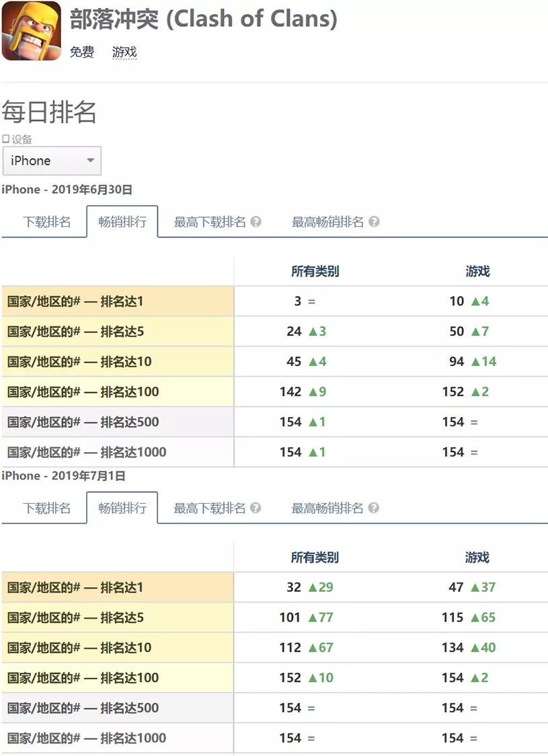Open the iPhone device dropdown
This screenshot has width=548, height=756.
click(x=52, y=161)
